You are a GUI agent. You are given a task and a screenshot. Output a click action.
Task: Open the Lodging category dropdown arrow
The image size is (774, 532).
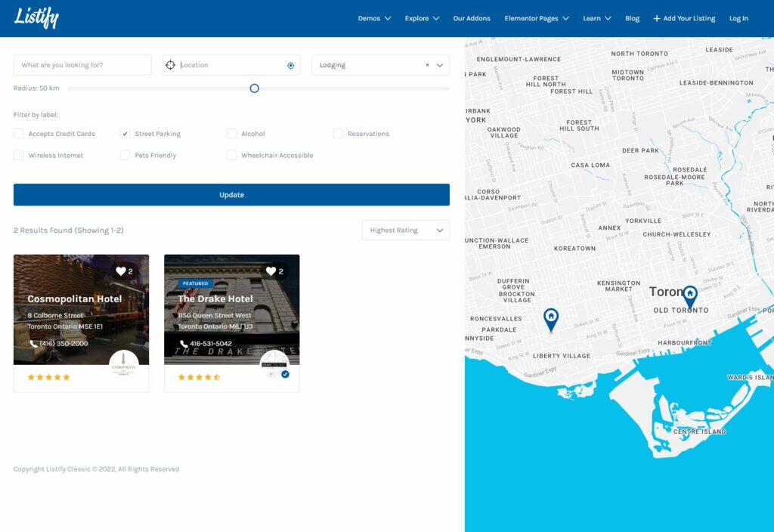440,65
